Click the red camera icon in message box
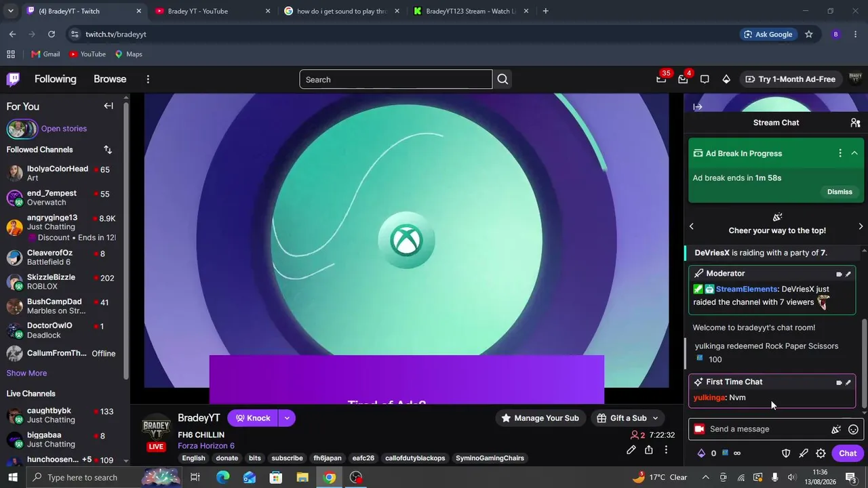Viewport: 868px width, 488px height. tap(699, 429)
